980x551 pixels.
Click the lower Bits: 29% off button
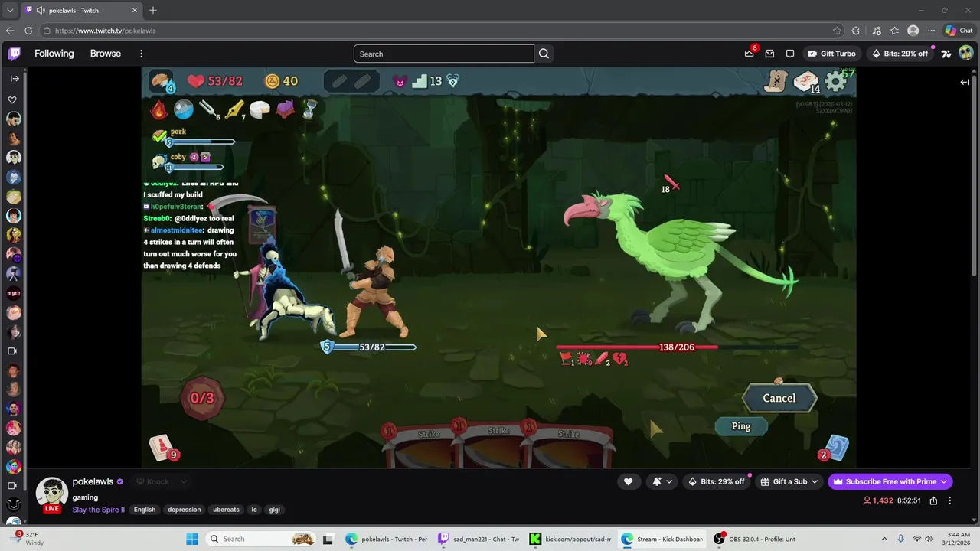pos(717,481)
